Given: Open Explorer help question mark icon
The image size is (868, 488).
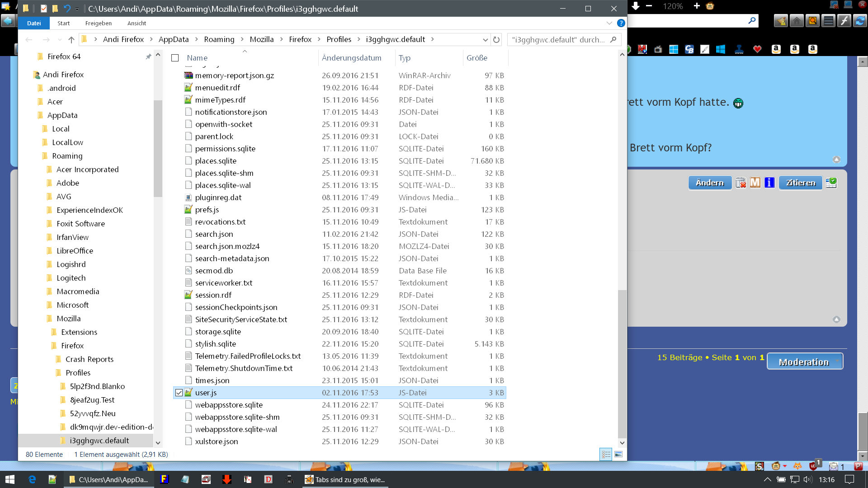Looking at the screenshot, I should (x=621, y=23).
